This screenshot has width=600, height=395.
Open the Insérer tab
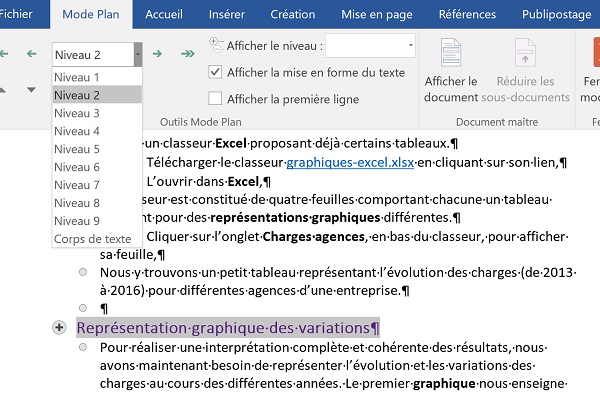[x=227, y=14]
